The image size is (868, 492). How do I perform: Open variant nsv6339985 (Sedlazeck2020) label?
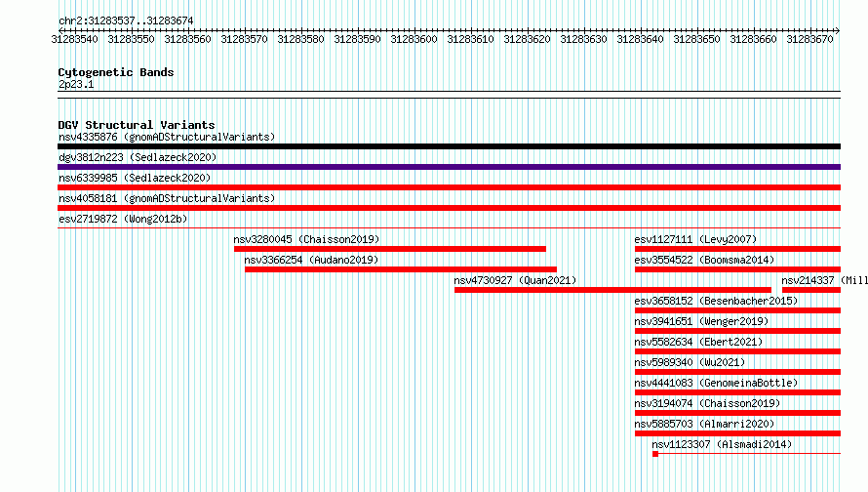[x=135, y=178]
